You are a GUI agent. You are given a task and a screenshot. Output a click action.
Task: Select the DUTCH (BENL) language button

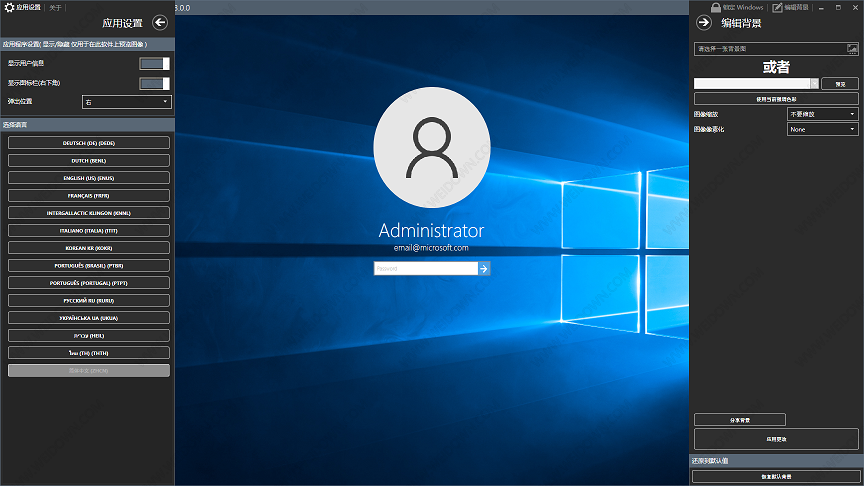[x=89, y=160]
